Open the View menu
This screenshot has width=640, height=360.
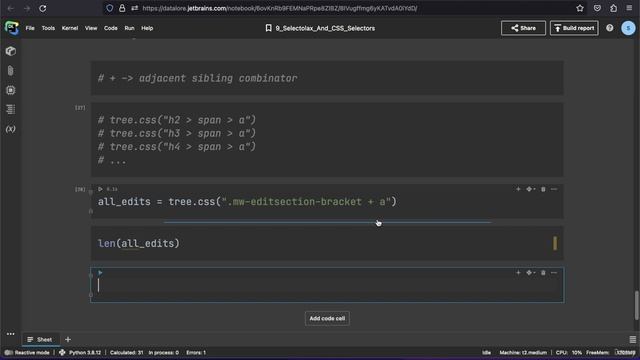click(x=91, y=28)
